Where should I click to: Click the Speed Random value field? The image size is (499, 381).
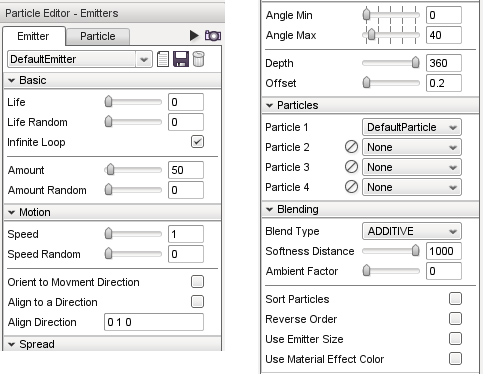[186, 254]
